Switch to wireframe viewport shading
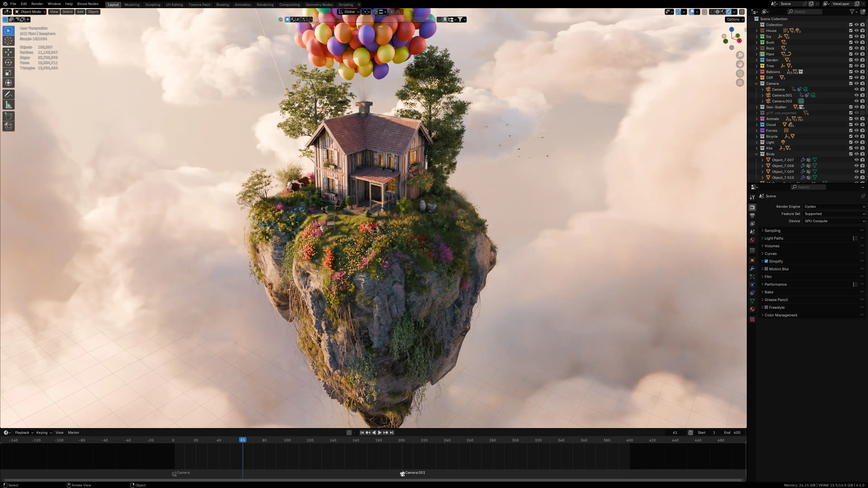 click(x=712, y=12)
